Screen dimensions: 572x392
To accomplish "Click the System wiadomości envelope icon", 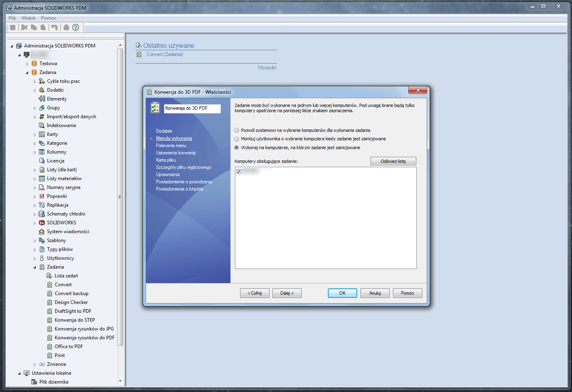I will (x=41, y=231).
